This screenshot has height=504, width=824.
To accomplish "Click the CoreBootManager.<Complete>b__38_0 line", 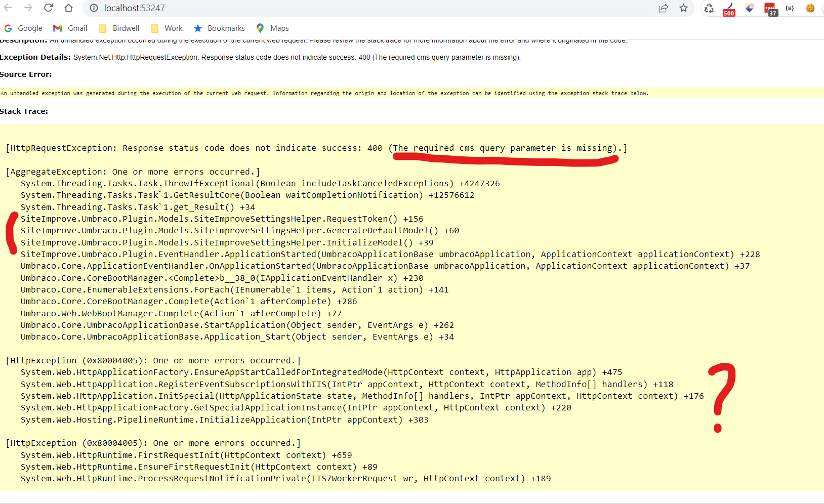I will tap(222, 278).
